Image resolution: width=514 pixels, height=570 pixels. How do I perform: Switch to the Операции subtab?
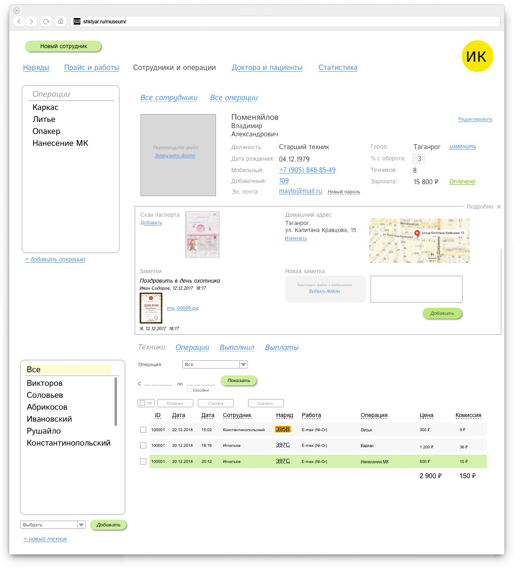coord(192,347)
